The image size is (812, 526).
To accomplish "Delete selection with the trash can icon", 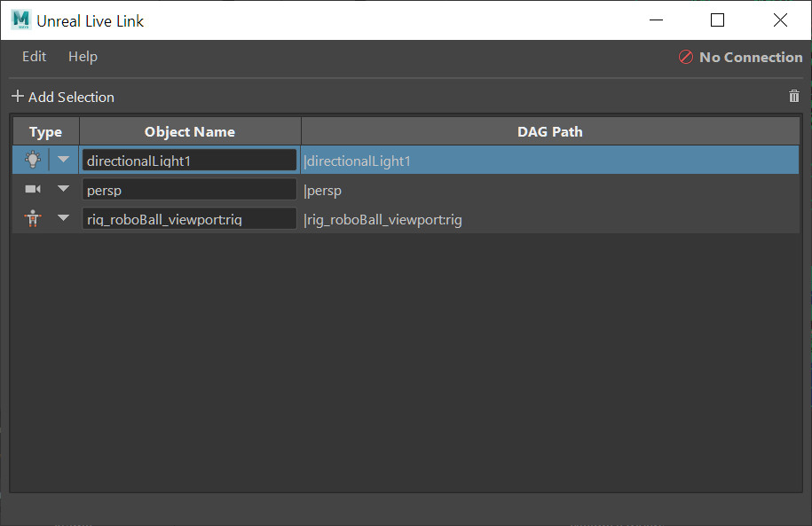I will (794, 96).
